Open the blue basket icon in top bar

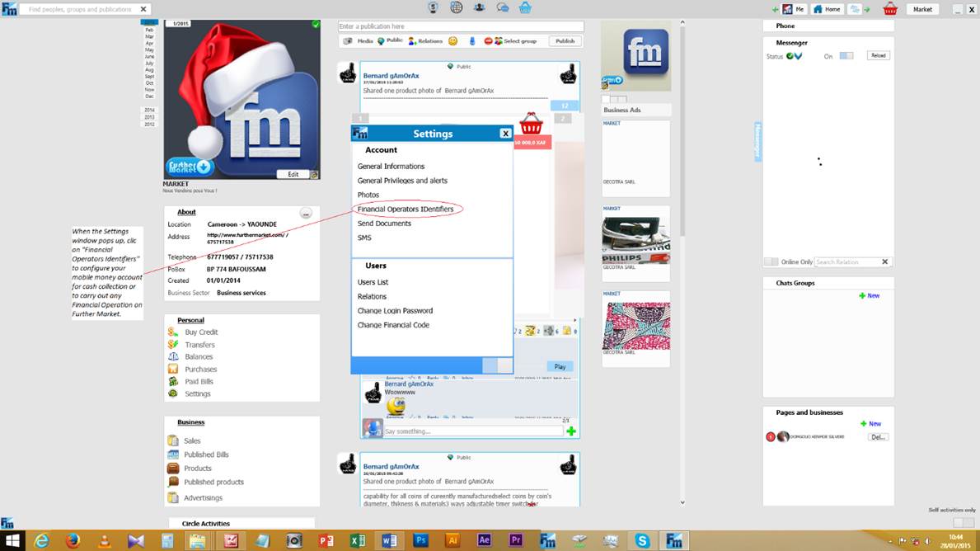point(525,7)
